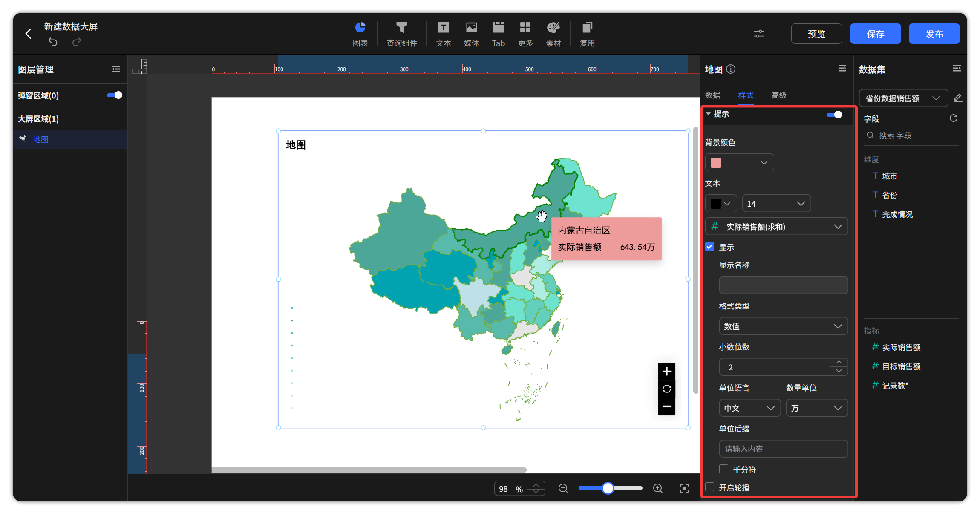The image size is (980, 510).
Task: Open the 省份数据销售额 dataset dropdown
Action: [x=903, y=98]
